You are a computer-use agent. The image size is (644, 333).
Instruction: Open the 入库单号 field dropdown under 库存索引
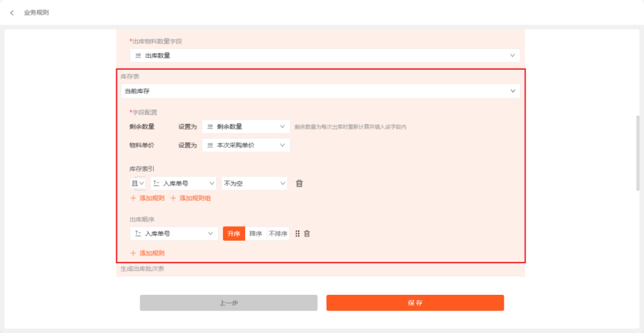pos(184,183)
